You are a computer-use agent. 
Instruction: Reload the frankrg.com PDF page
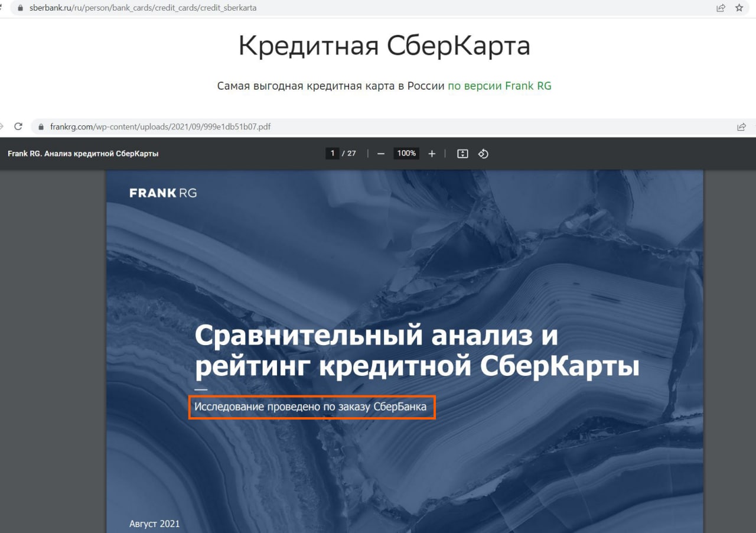(x=18, y=126)
